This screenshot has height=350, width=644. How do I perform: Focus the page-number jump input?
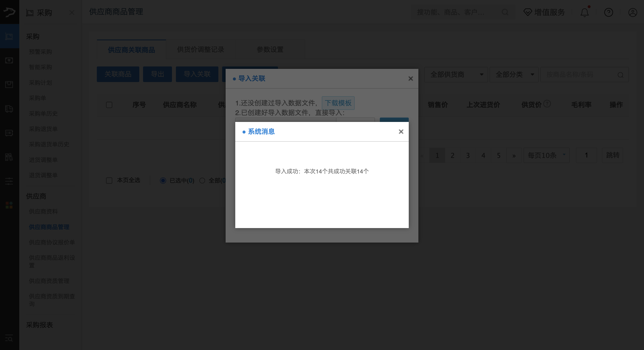(586, 155)
